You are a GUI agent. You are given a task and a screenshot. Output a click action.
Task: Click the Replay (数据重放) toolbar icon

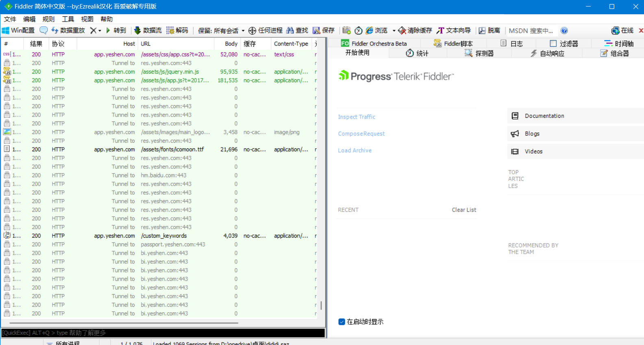[x=54, y=30]
